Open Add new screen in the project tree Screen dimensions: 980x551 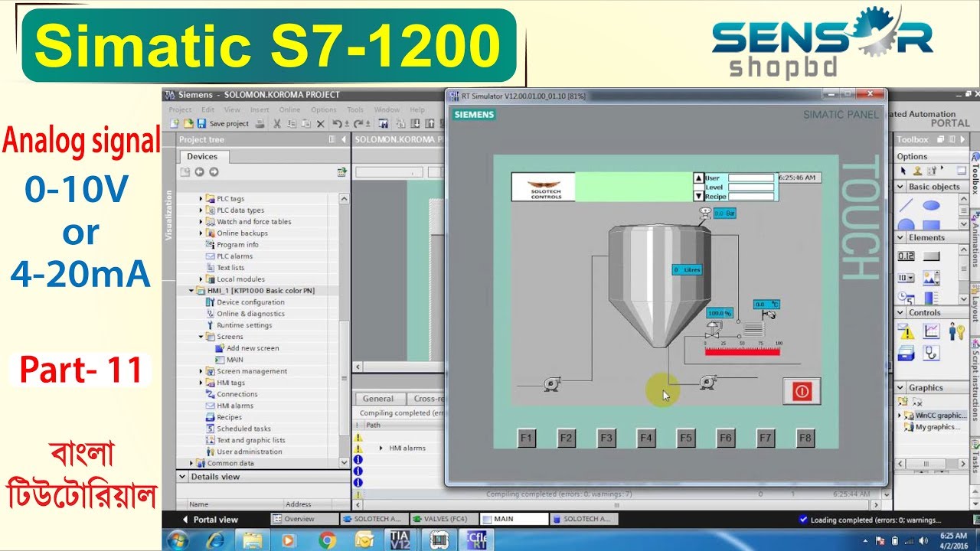click(253, 348)
